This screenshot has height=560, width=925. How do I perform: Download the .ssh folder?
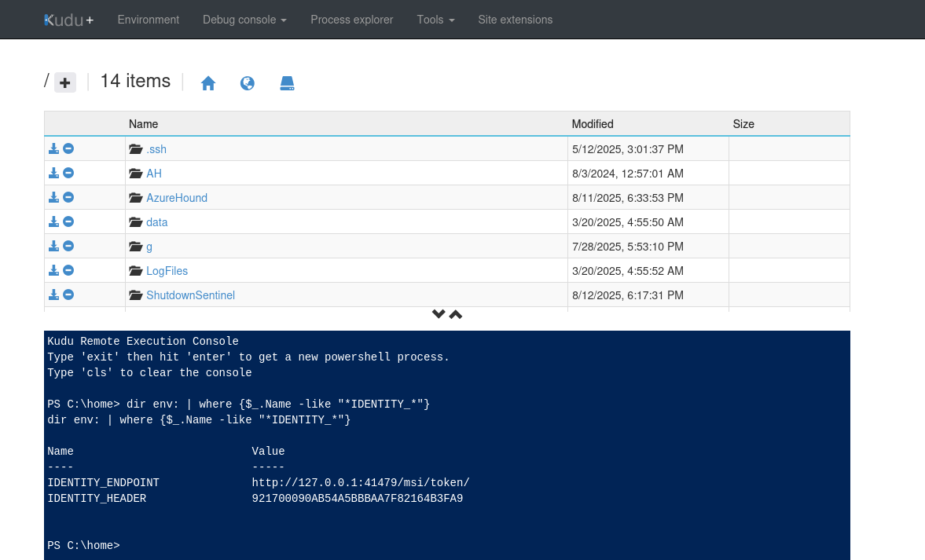53,148
